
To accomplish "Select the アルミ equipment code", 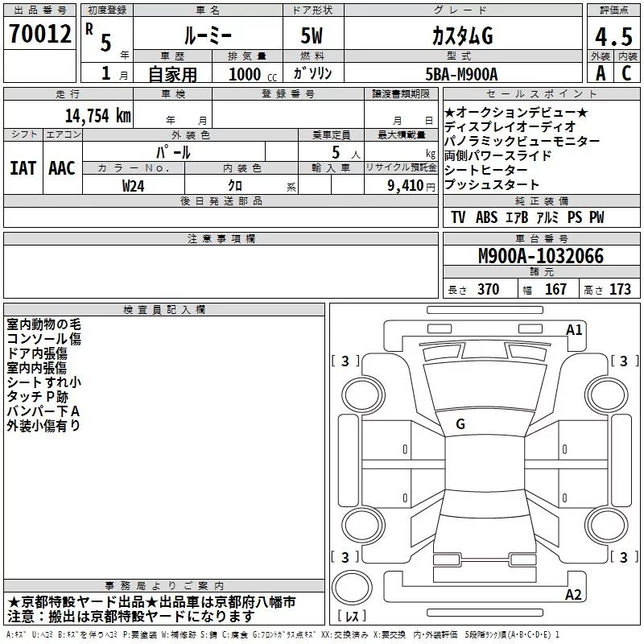I will [x=547, y=217].
